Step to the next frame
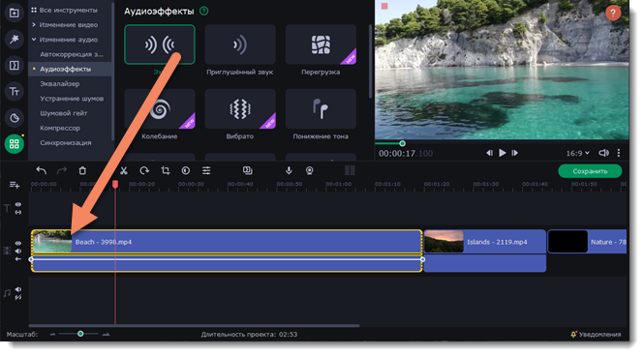 pyautogui.click(x=514, y=153)
